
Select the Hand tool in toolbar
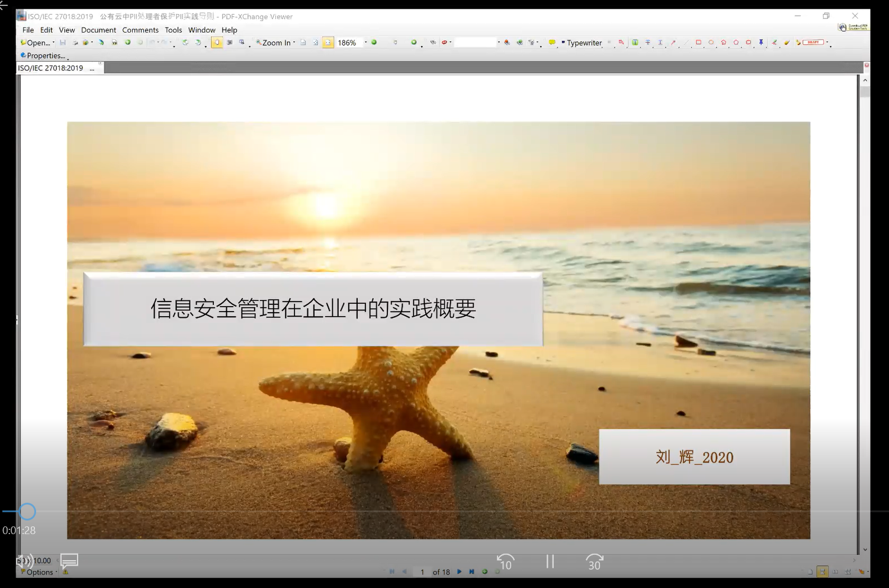point(217,43)
